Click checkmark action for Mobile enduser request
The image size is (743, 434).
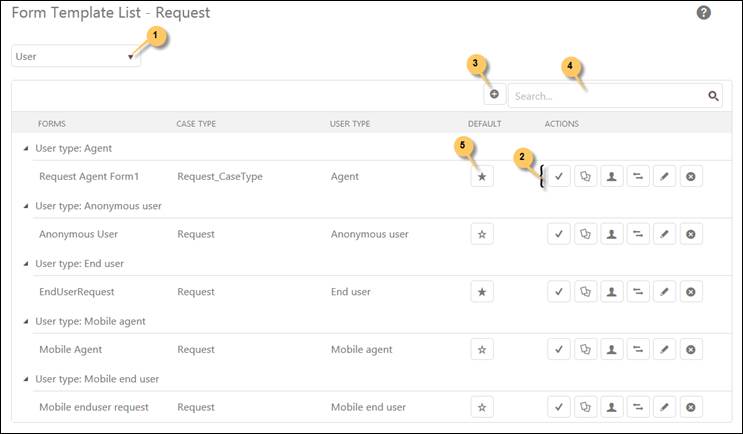click(560, 407)
